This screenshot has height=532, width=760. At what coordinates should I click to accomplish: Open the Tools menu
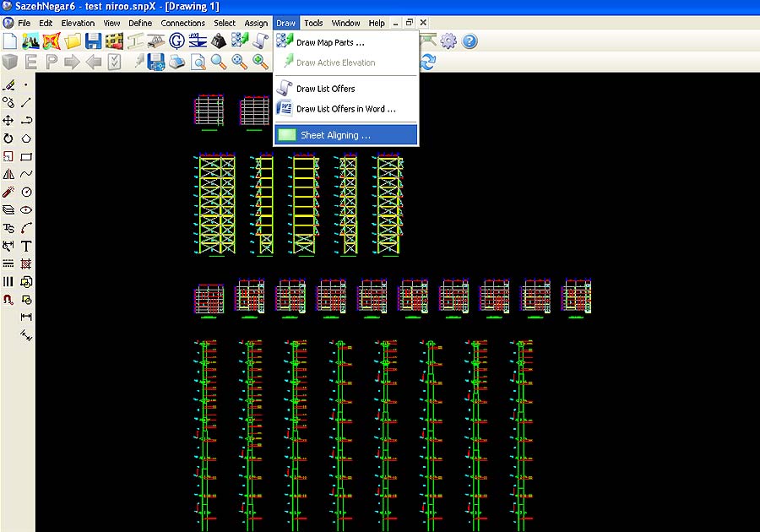coord(313,23)
